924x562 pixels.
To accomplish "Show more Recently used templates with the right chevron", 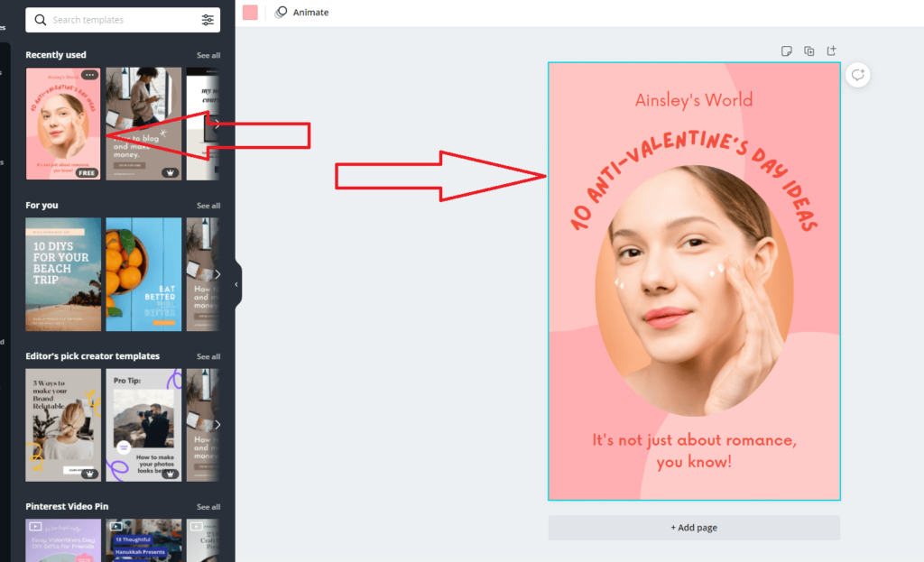I will click(217, 124).
